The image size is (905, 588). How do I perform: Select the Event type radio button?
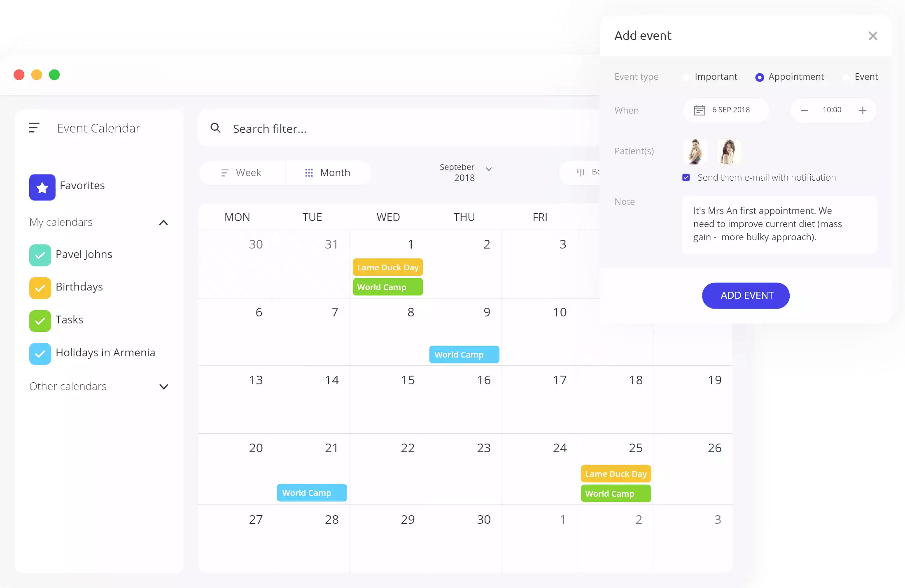[845, 77]
